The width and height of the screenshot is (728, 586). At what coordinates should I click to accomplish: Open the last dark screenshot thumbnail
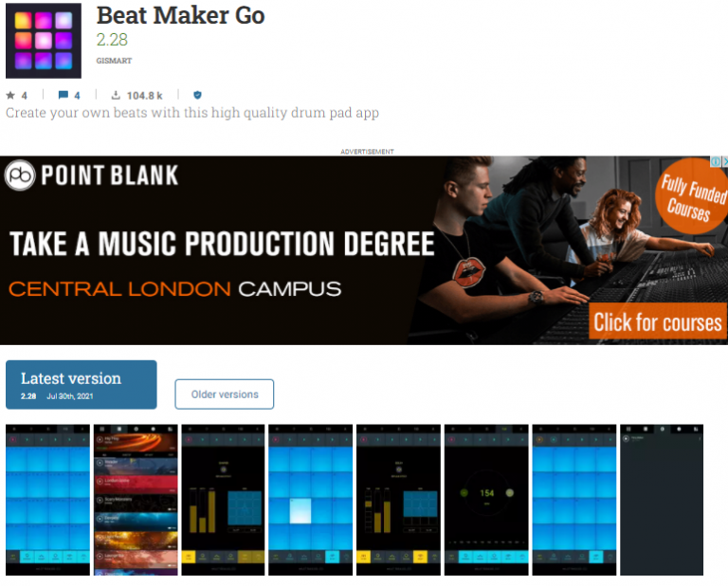662,500
